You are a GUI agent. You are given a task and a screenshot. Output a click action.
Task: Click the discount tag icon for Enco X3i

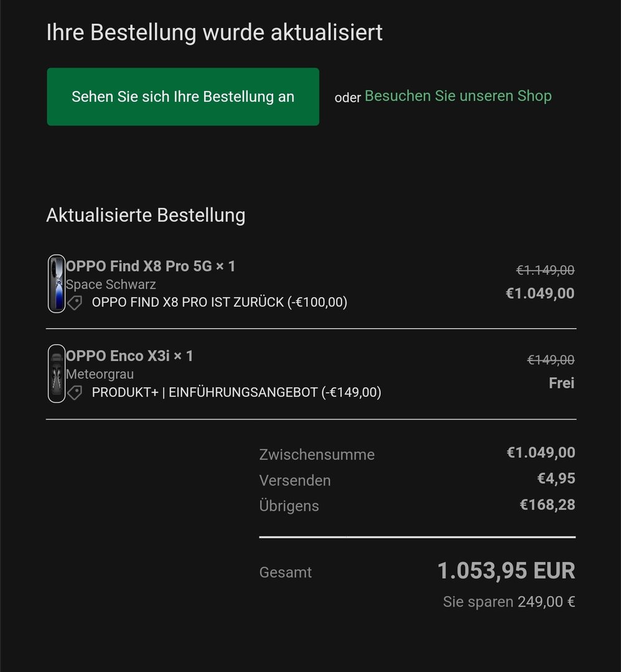point(75,393)
